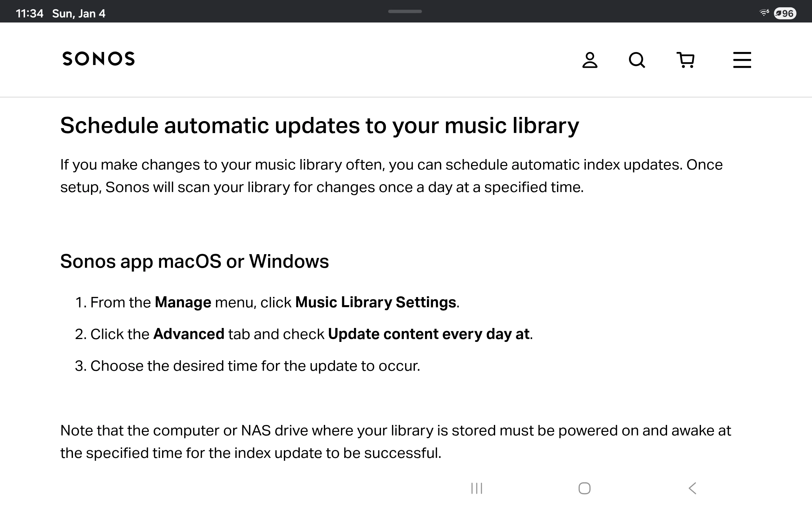Click step 2 about the Advanced tab
This screenshot has width=812, height=507.
point(304,334)
